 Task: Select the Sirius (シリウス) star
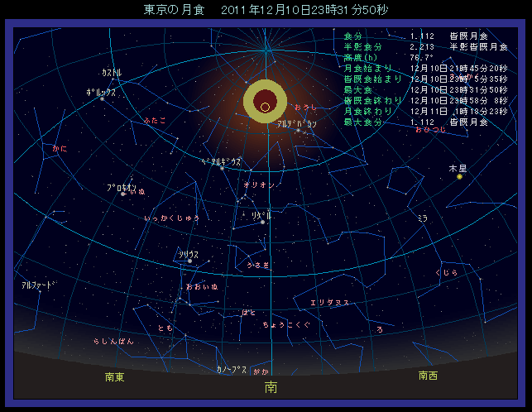190,261
